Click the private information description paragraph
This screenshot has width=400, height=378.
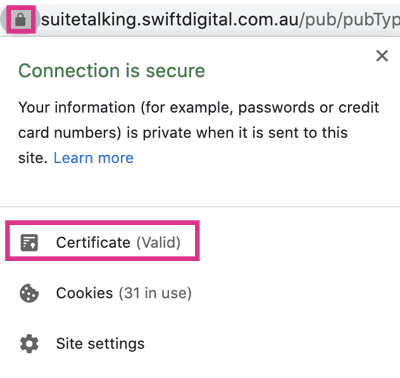(199, 133)
